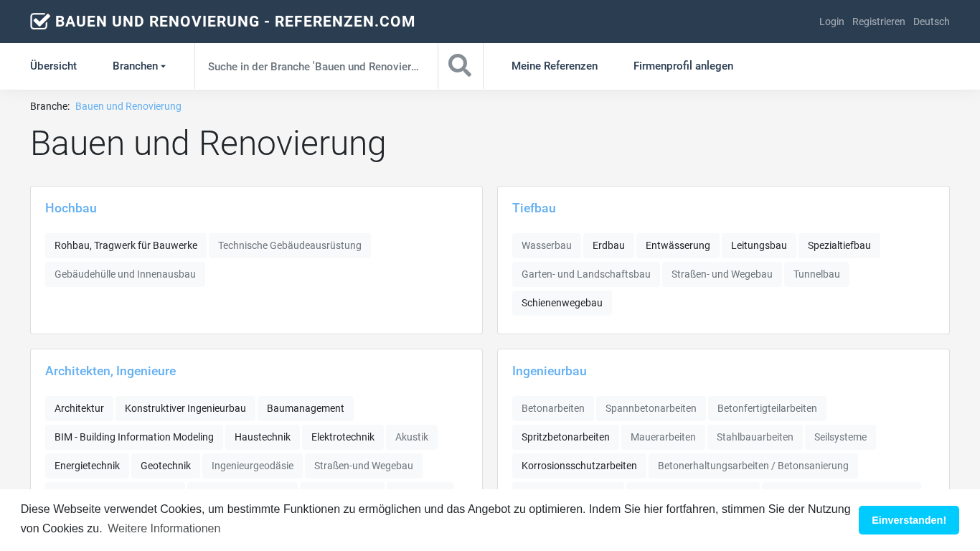
Task: Open the Architekten, Ingenieure category heading
Action: tap(110, 371)
